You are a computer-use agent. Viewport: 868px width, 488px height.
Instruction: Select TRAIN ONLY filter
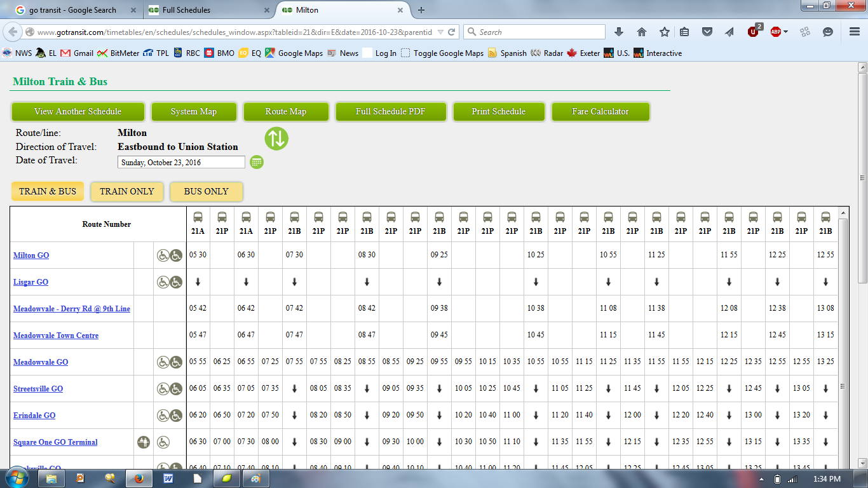point(127,191)
